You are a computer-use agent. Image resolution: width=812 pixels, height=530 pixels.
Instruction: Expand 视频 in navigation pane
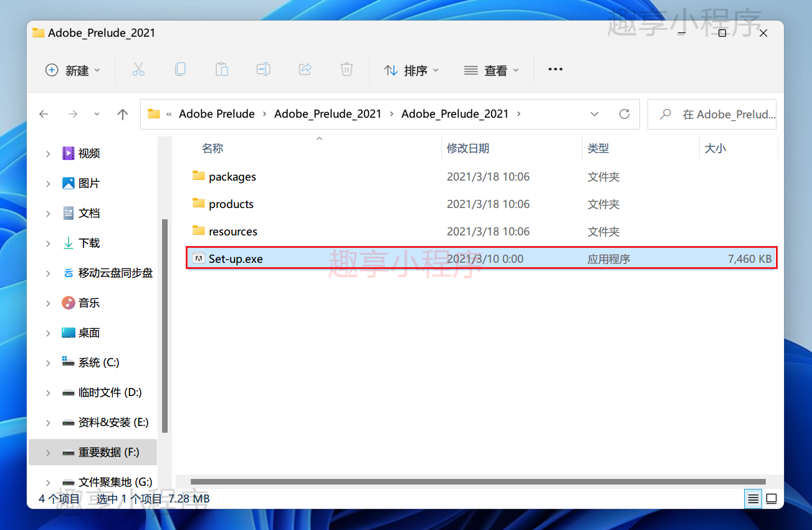point(48,154)
